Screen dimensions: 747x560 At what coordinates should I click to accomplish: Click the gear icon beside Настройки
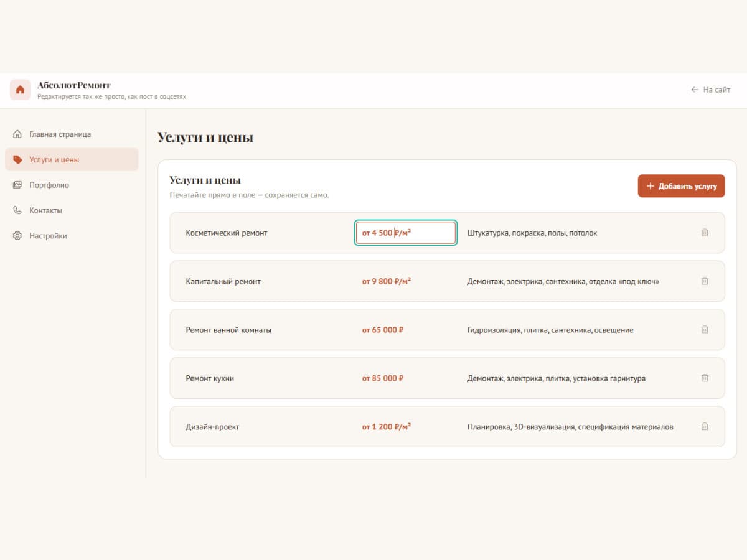click(x=17, y=236)
